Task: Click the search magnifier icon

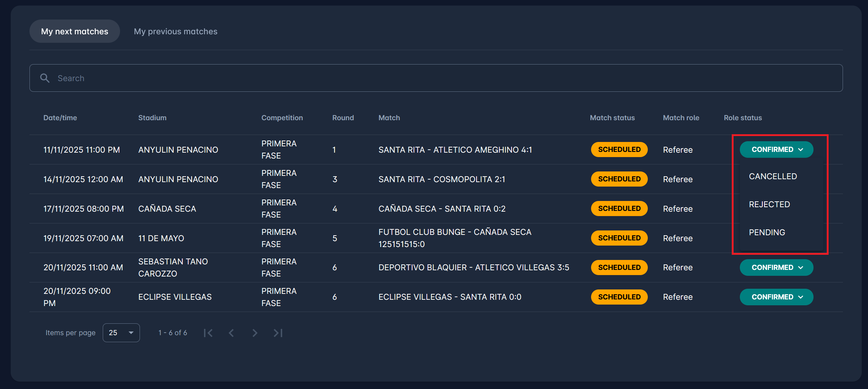Action: (45, 78)
